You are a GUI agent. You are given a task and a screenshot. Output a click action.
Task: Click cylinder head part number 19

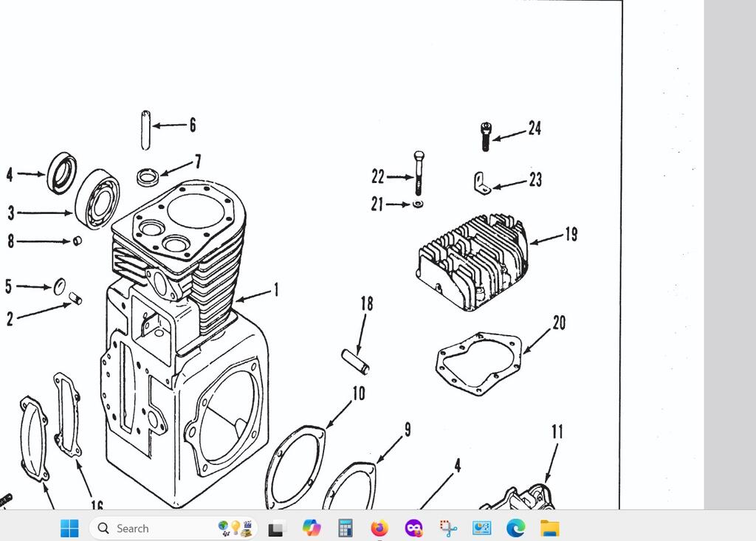coord(473,262)
